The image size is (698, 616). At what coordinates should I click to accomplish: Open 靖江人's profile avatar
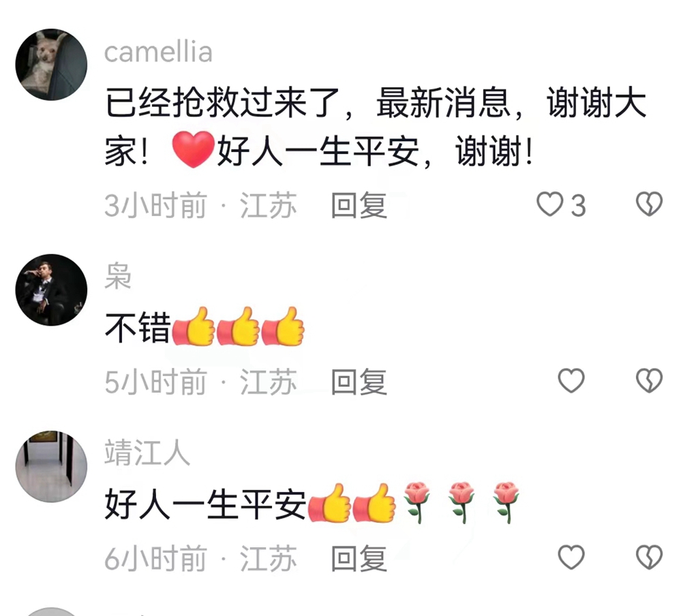tap(51, 467)
